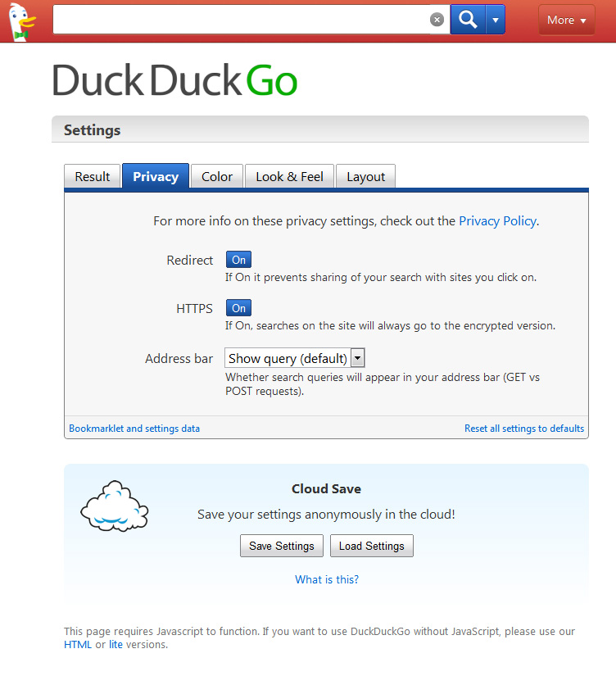616x676 pixels.
Task: Open the More menu
Action: [x=566, y=20]
